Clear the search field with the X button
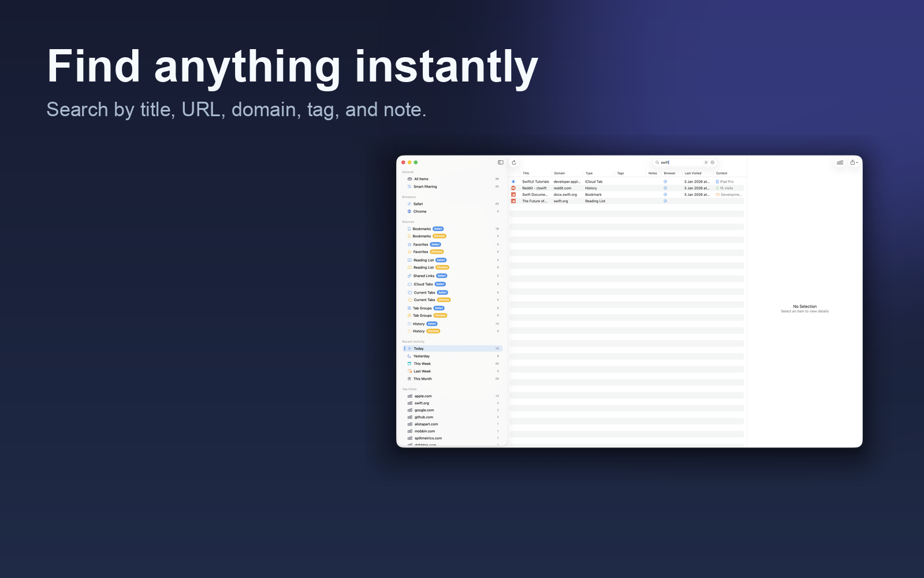Viewport: 924px width, 578px height. point(713,162)
